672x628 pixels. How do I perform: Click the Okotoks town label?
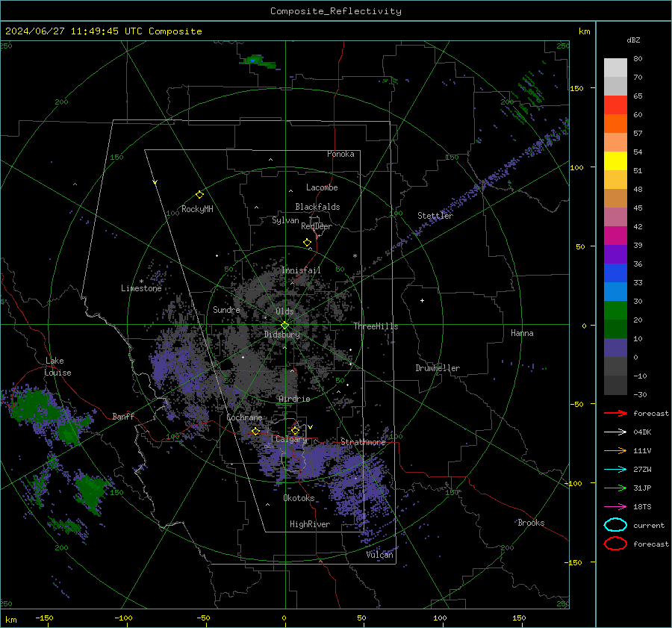click(x=299, y=498)
